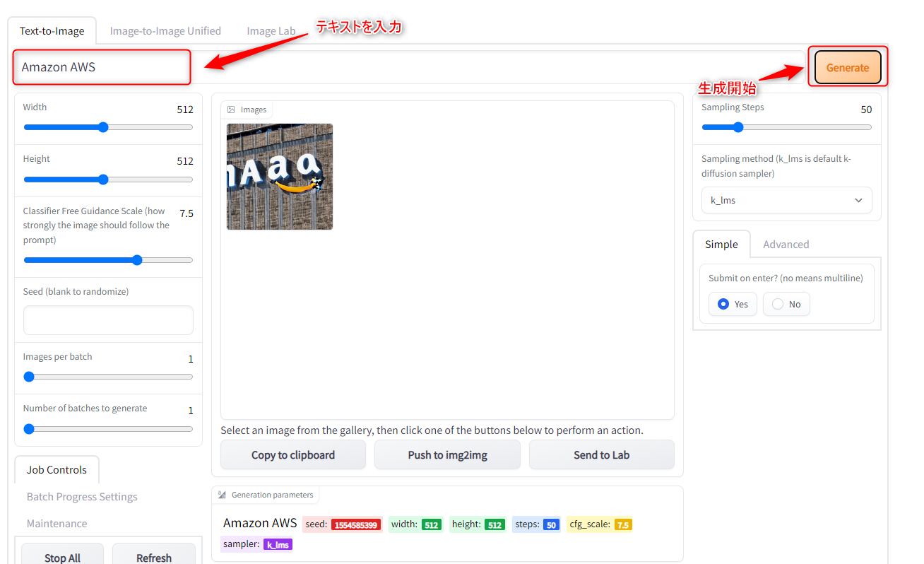The height and width of the screenshot is (564, 924).
Task: Click the Classifier Free Guidance Scale slider
Action: click(x=137, y=260)
